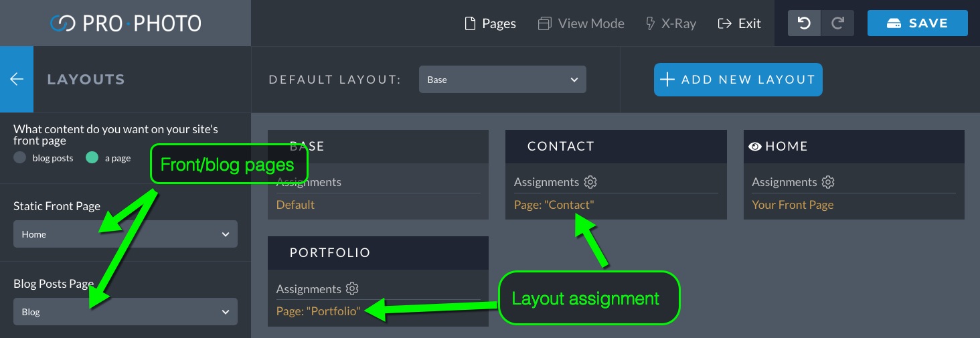
Task: Open the Portfolio layout card header
Action: click(378, 253)
